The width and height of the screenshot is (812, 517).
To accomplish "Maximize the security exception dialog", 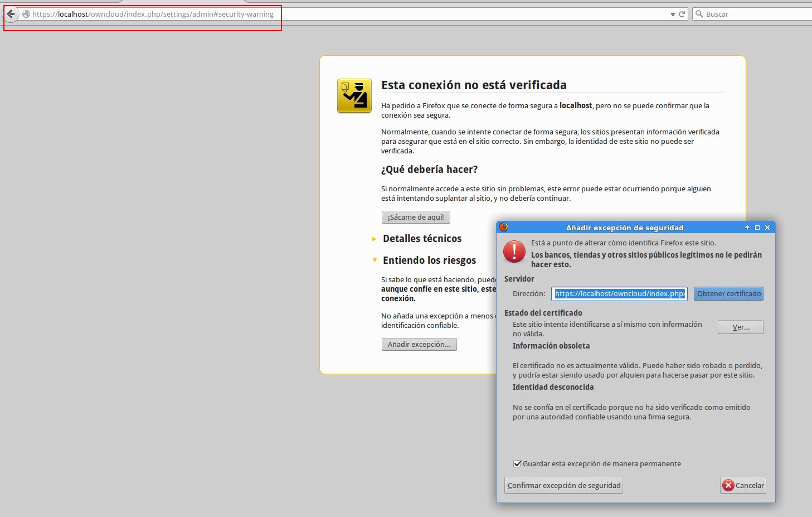I will click(757, 228).
